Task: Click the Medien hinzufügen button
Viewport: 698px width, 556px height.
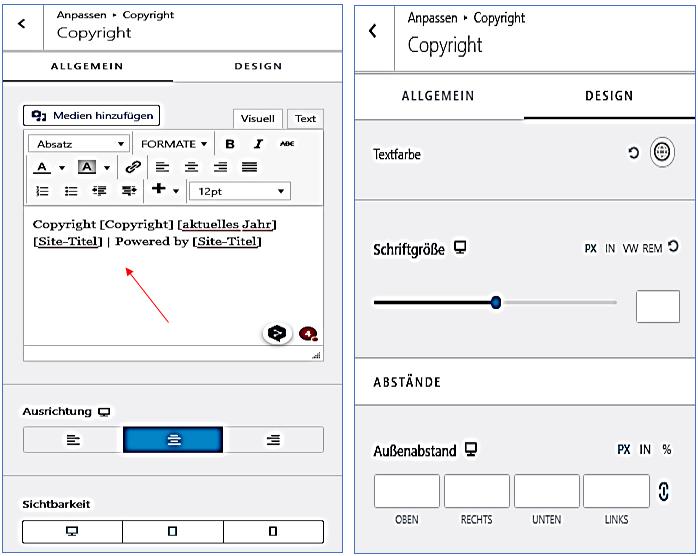Action: (91, 116)
